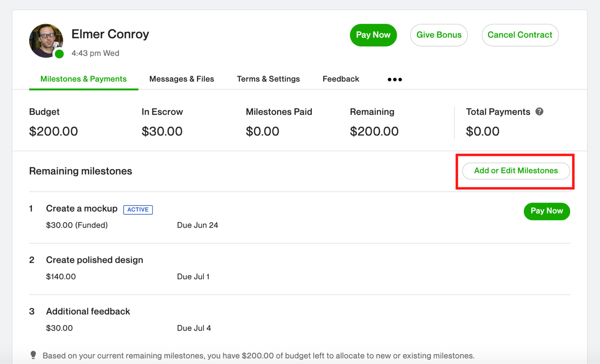Give a bonus to Elmer Conroy
Viewport: 600px width, 364px height.
[x=439, y=35]
